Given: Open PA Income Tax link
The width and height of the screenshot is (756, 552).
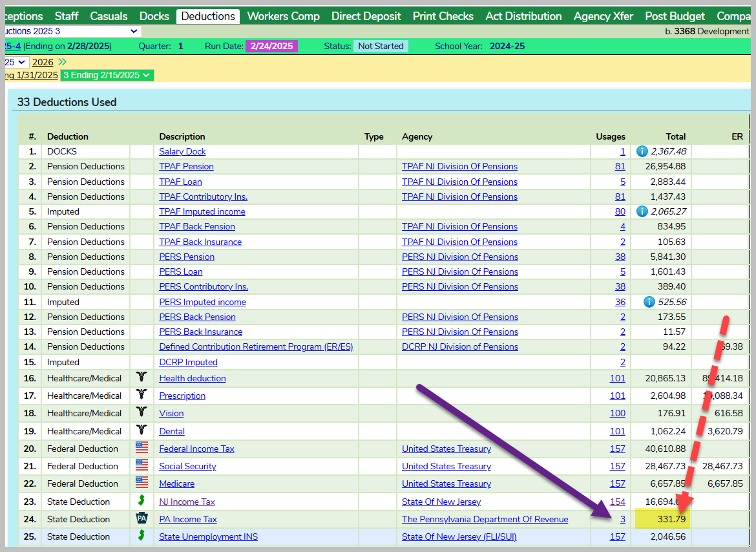Looking at the screenshot, I should (x=188, y=519).
